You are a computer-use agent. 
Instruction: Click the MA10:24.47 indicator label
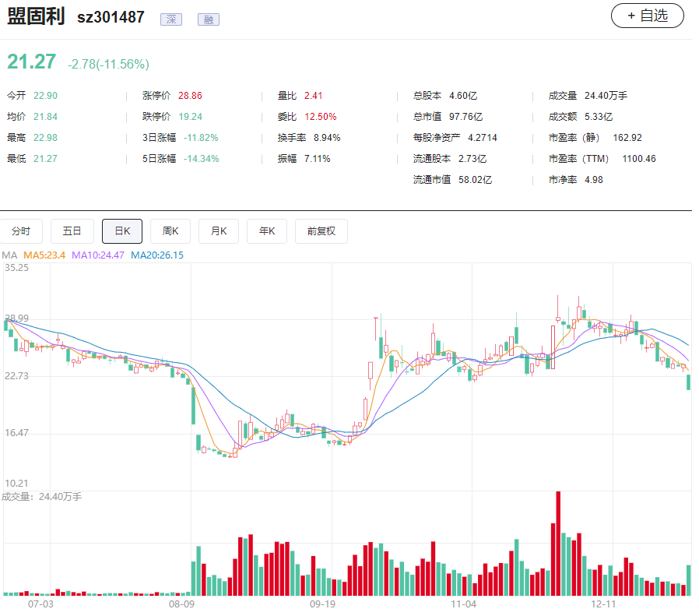pos(97,255)
